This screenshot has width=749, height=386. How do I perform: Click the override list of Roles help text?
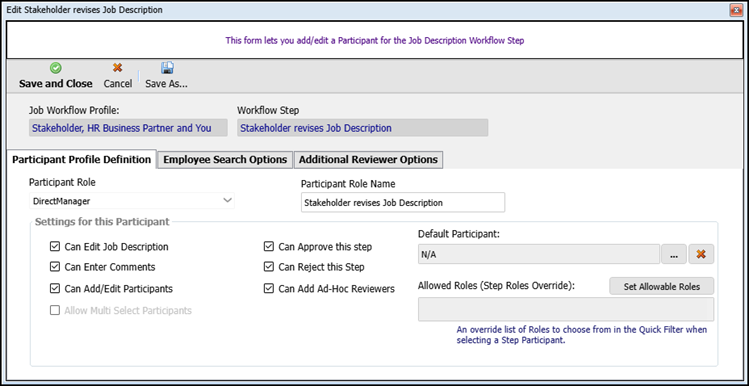coord(582,335)
